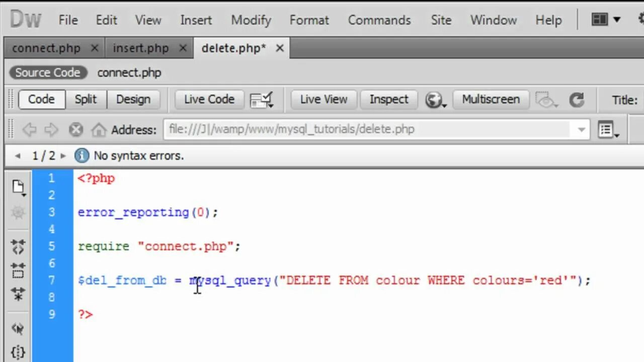Close the delete.php* tab

(280, 48)
